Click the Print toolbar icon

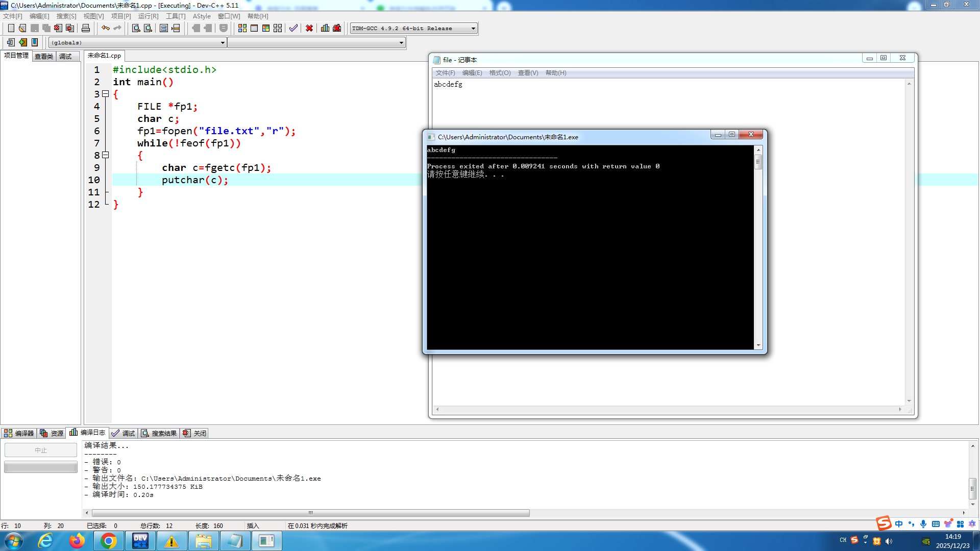[x=86, y=28]
